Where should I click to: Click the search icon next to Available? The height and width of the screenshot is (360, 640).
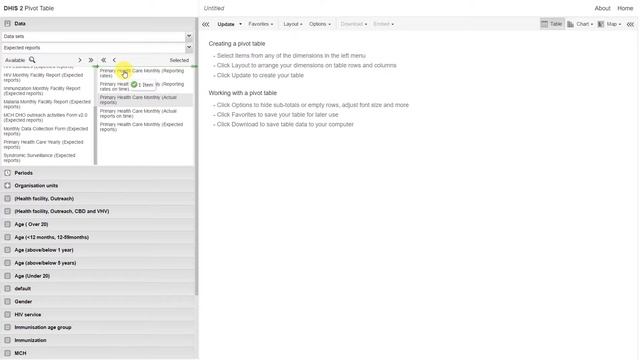(x=32, y=60)
